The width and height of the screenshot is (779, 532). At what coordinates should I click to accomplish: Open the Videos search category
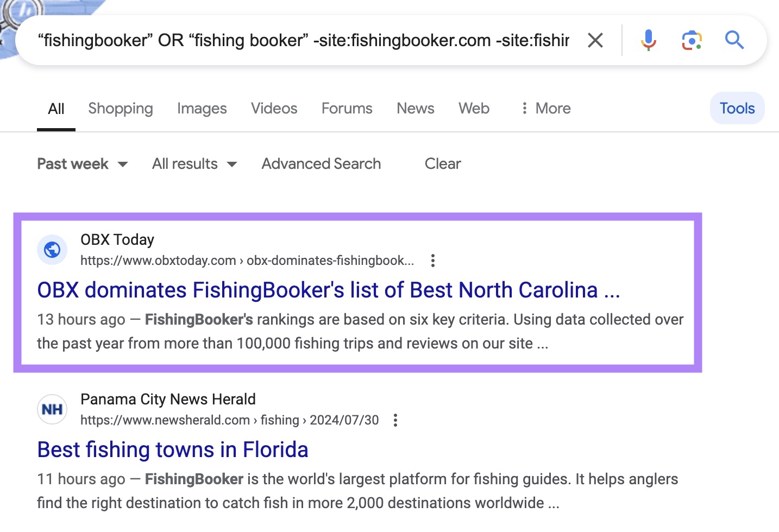tap(274, 108)
